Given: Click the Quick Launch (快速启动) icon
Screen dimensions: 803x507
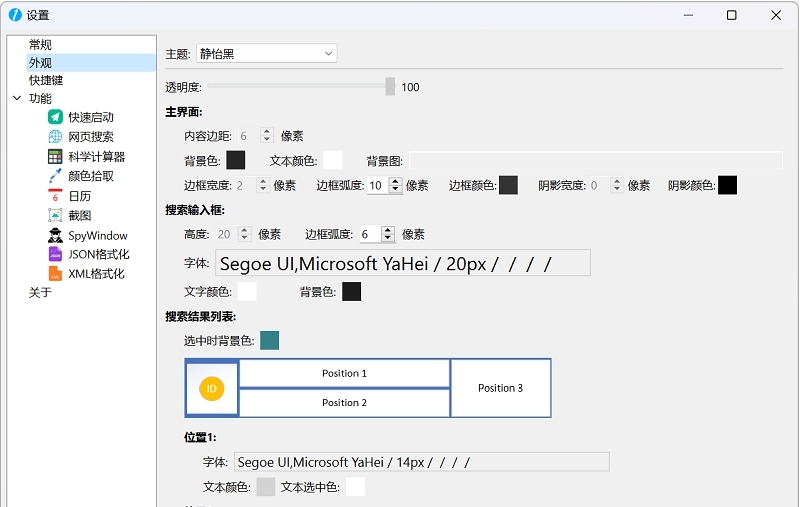Looking at the screenshot, I should point(55,117).
